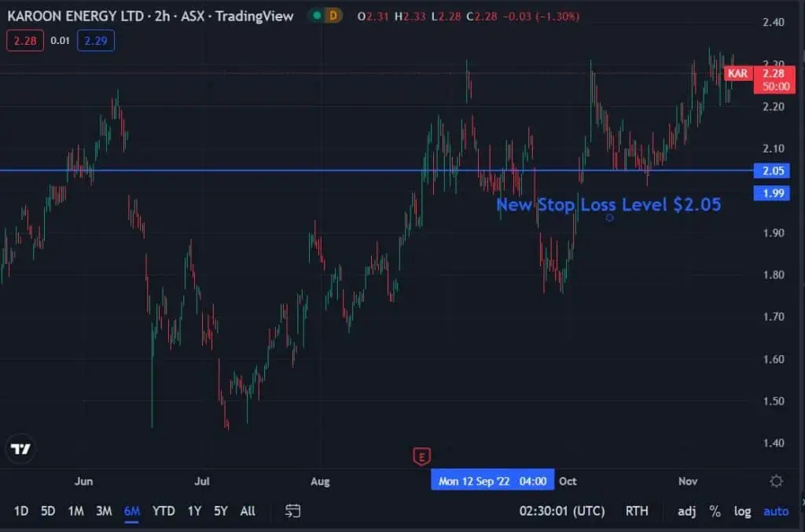Click the red 2.28 sell price button
Viewport: 805px width, 532px height.
pos(25,40)
